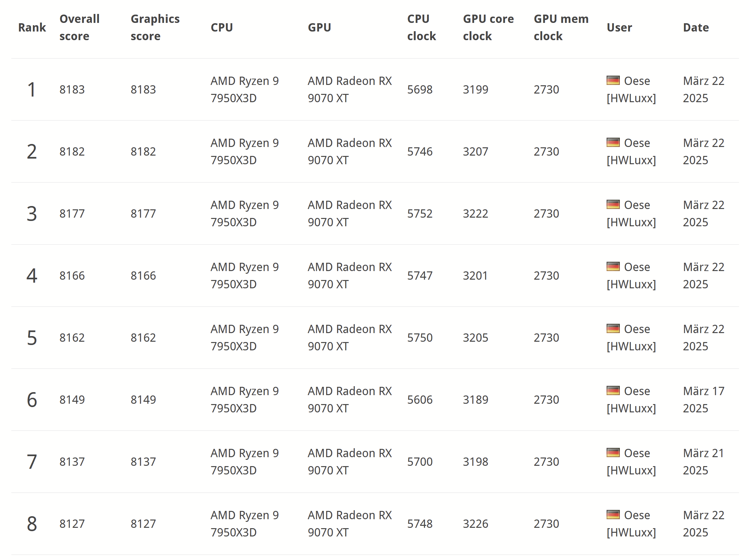Sort by the Graphics score column header

[155, 28]
